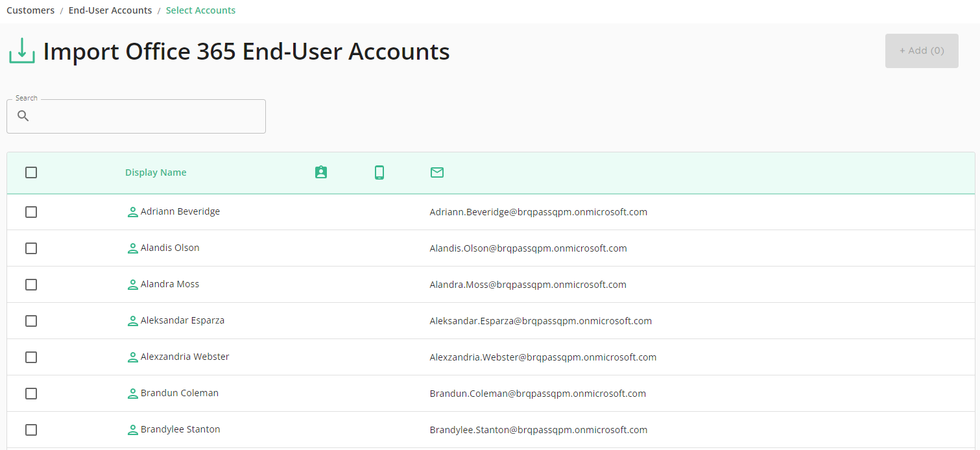Screen dimensions: 980x450
Task: Click email Aleksandar.Esparza@brqpassqpm.onmicrosoft.com
Action: coord(541,321)
